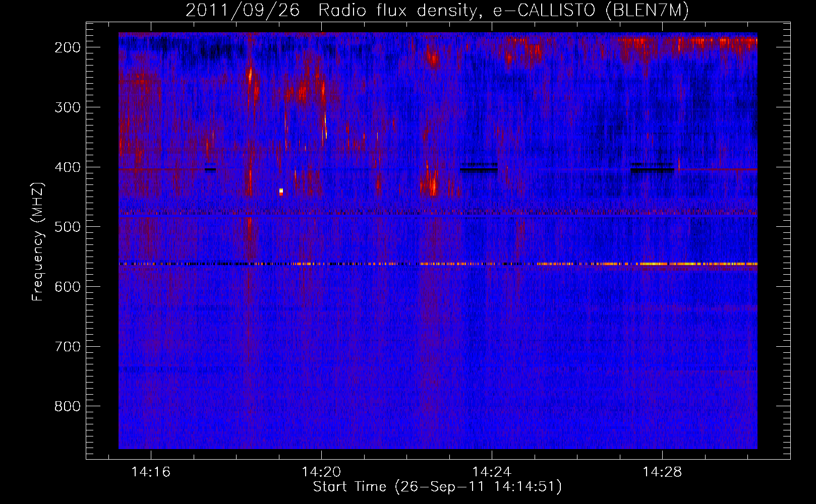Click the 'Frequency (MHZ)' y-axis label

(x=38, y=241)
